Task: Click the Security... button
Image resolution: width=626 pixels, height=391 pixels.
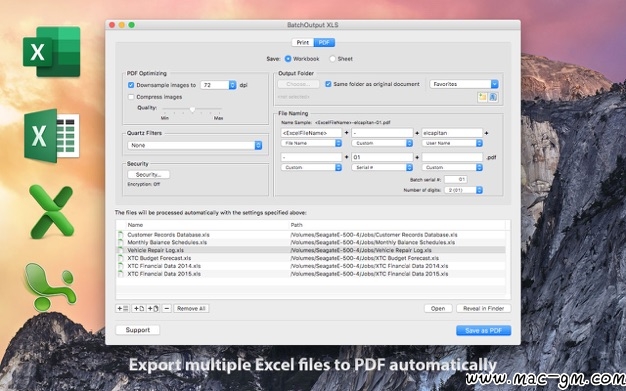Action: (149, 175)
